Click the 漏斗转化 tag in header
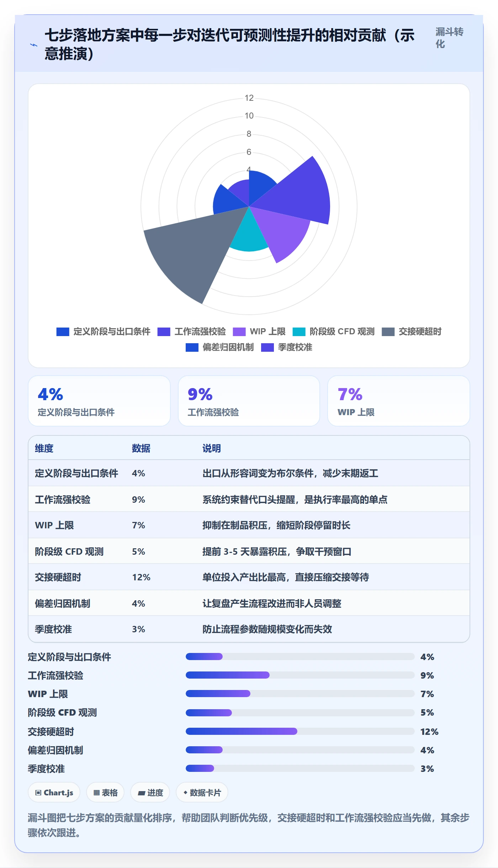 (x=450, y=38)
